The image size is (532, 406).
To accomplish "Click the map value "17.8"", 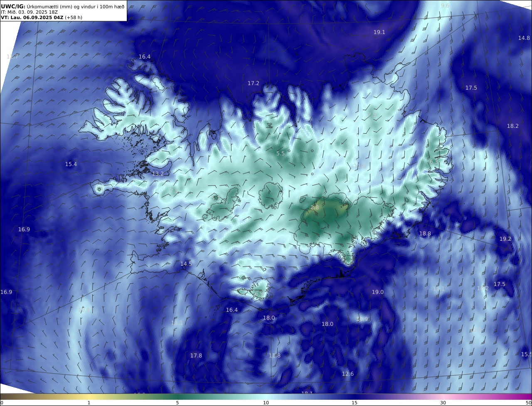I will [196, 355].
